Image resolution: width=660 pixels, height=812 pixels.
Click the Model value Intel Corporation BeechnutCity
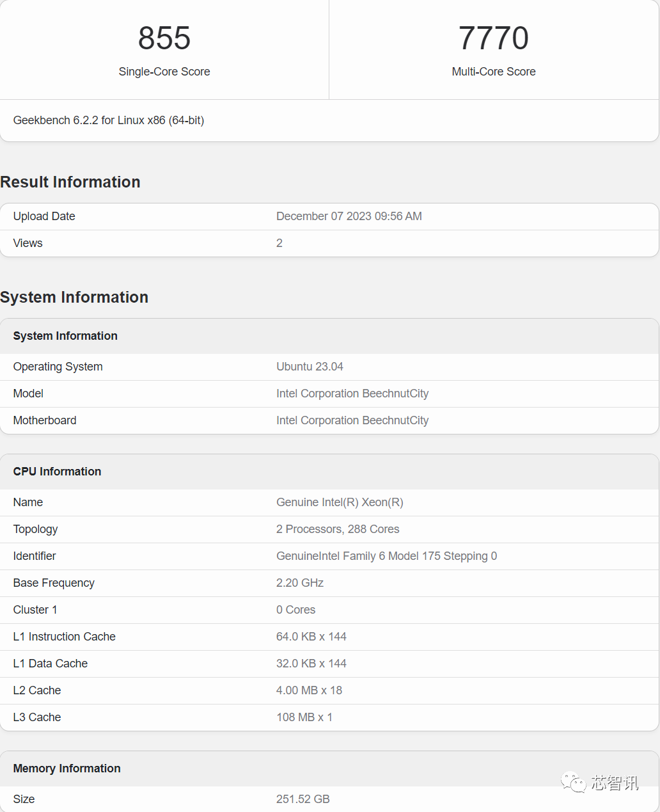click(352, 394)
